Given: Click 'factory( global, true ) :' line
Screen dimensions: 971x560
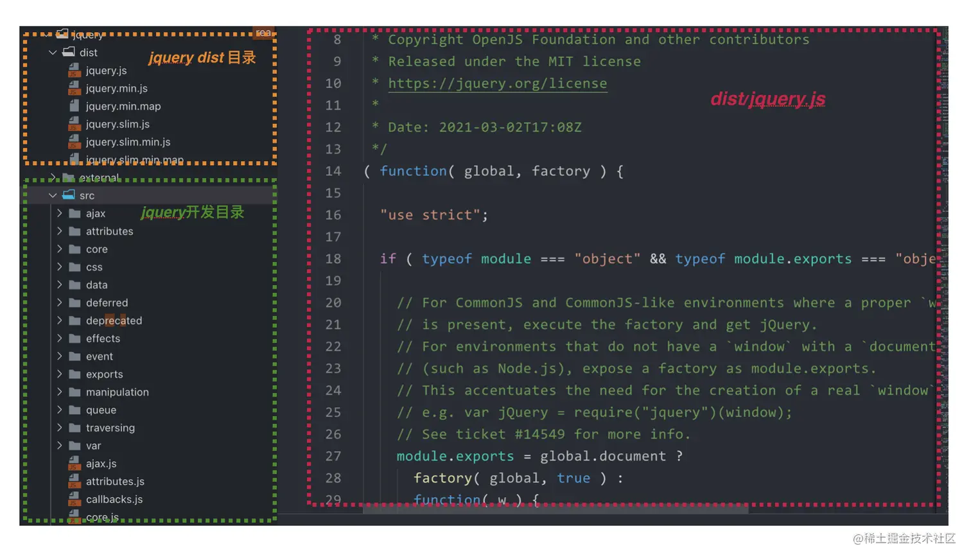Looking at the screenshot, I should (x=518, y=478).
